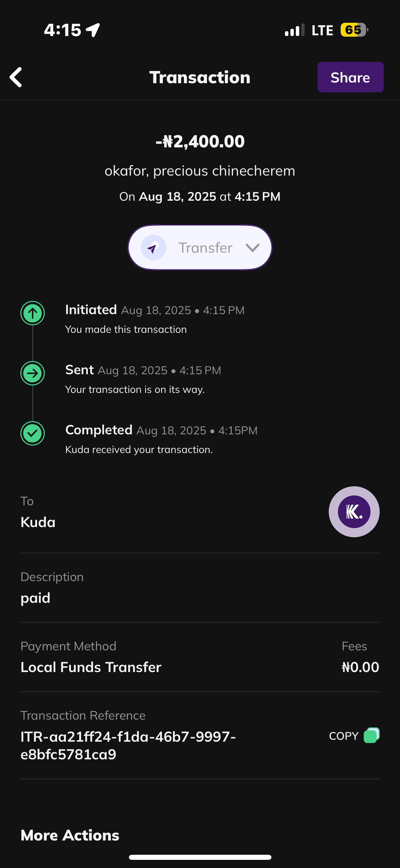
Task: Tap the Description field showing paid
Action: (x=36, y=598)
